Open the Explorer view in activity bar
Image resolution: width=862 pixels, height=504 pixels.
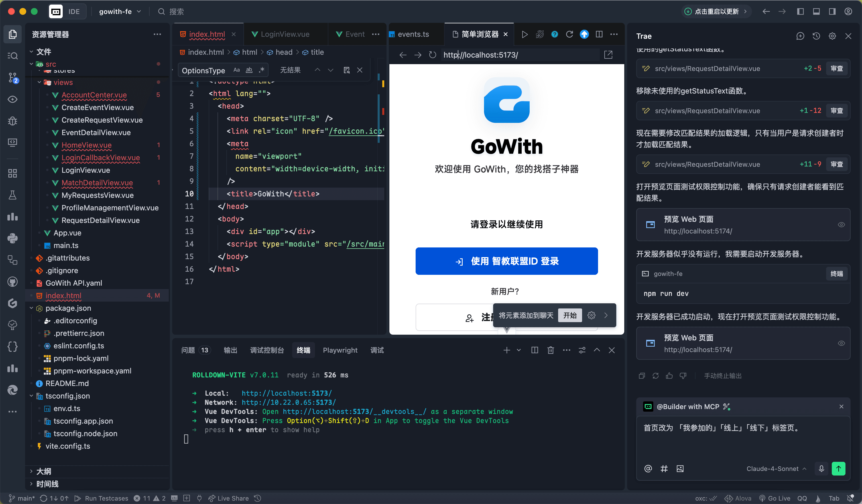tap(13, 34)
